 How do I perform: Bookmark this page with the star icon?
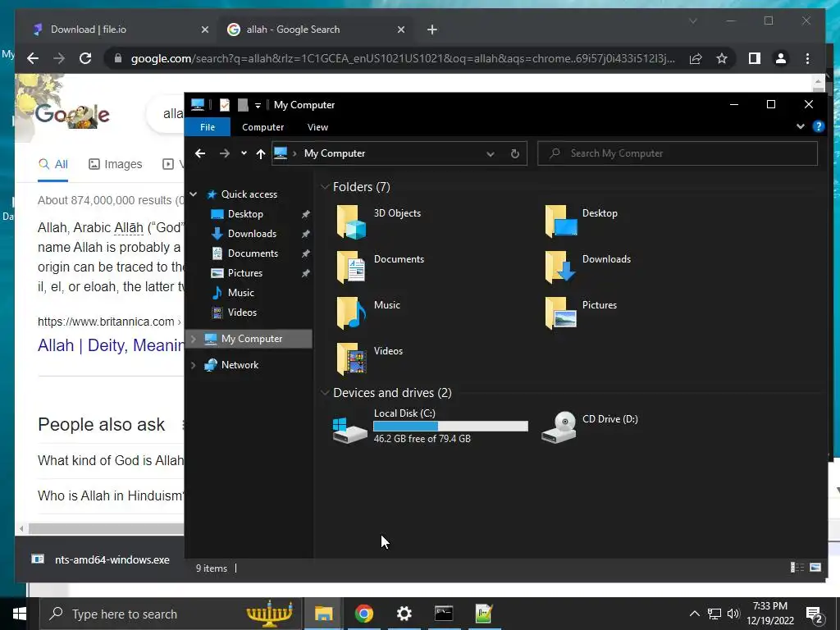tap(722, 58)
